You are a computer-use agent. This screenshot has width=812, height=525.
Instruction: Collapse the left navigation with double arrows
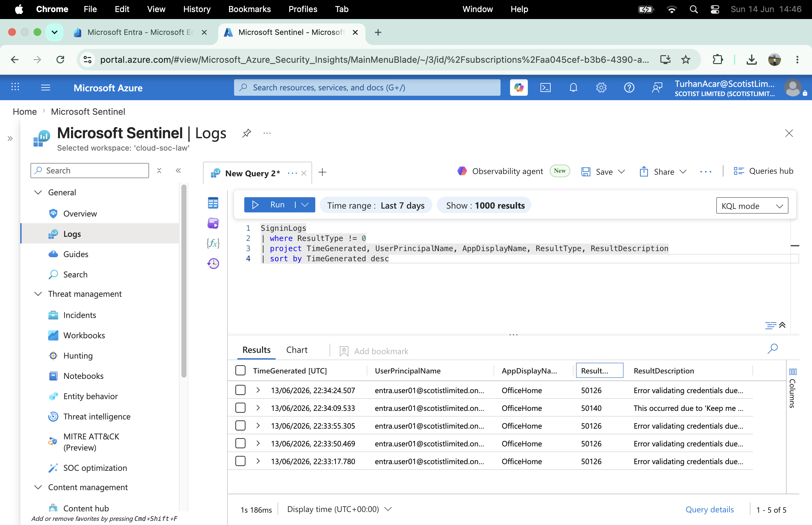point(178,171)
